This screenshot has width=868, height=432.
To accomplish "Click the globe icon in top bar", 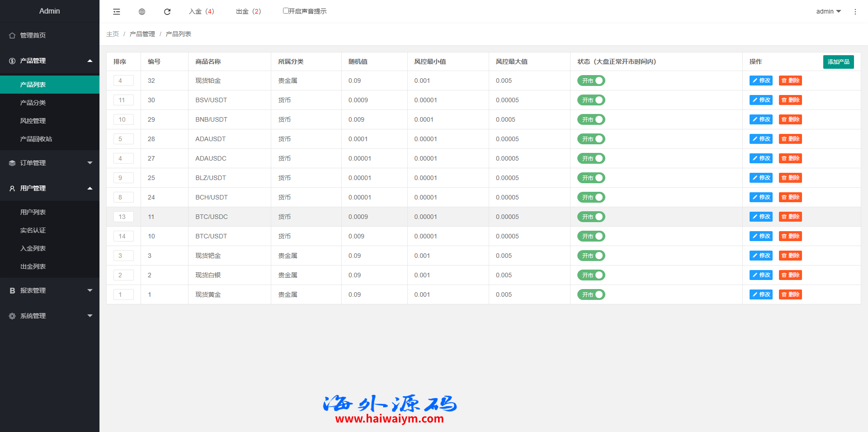I will [142, 12].
